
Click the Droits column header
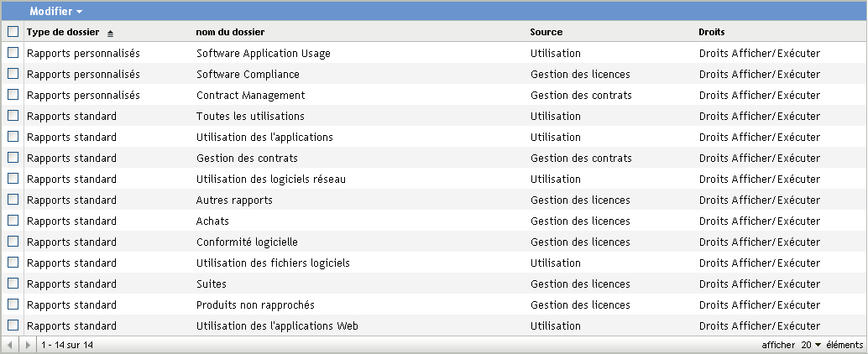tap(711, 32)
